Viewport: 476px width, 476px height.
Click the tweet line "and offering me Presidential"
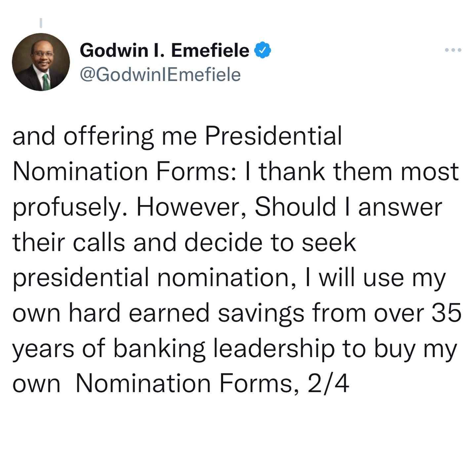point(177,137)
